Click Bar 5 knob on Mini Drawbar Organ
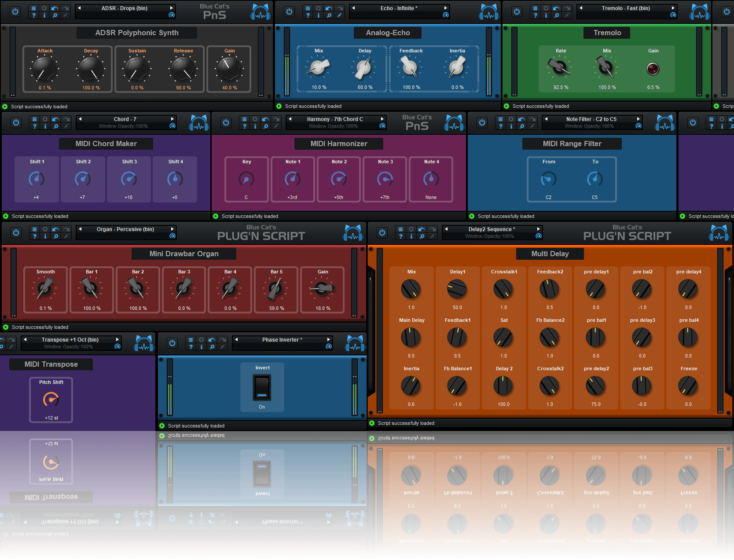Screen dimensions: 734x560 coord(276,289)
